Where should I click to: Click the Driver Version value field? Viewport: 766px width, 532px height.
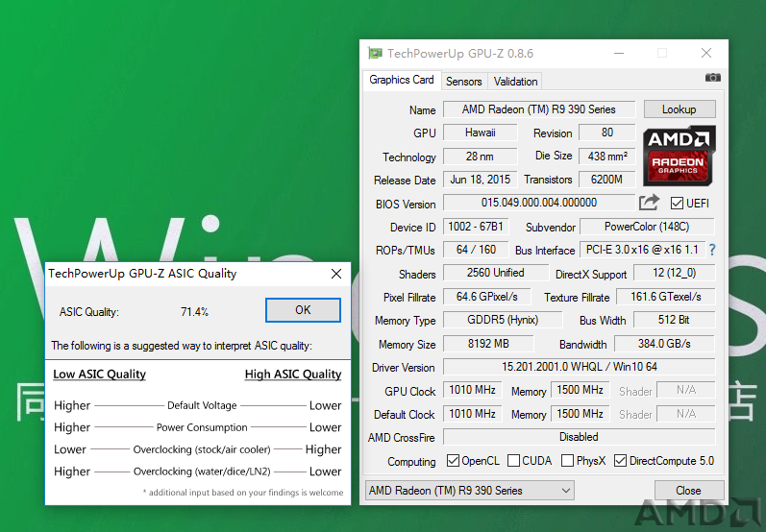[580, 367]
